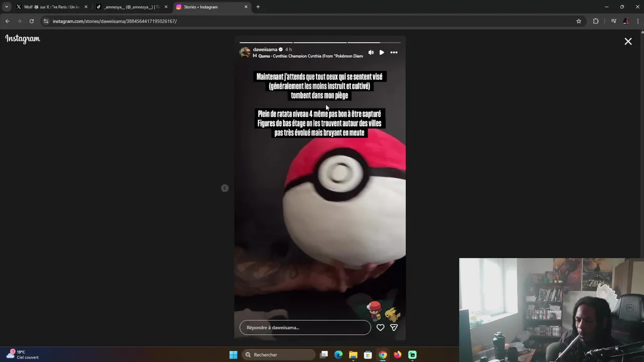644x362 pixels.
Task: Like the story with the heart icon
Action: [x=380, y=327]
